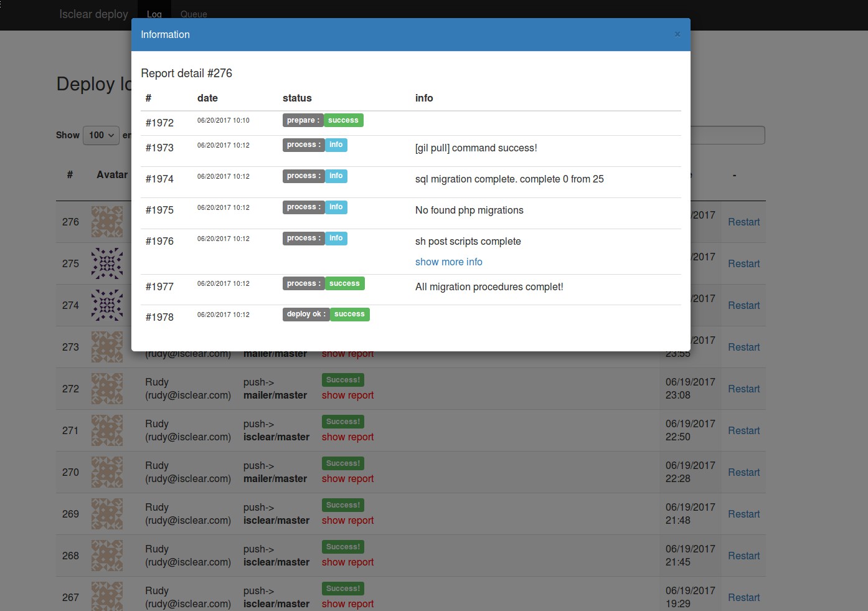Viewport: 868px width, 611px height.
Task: Restart deploy number 276
Action: [743, 222]
